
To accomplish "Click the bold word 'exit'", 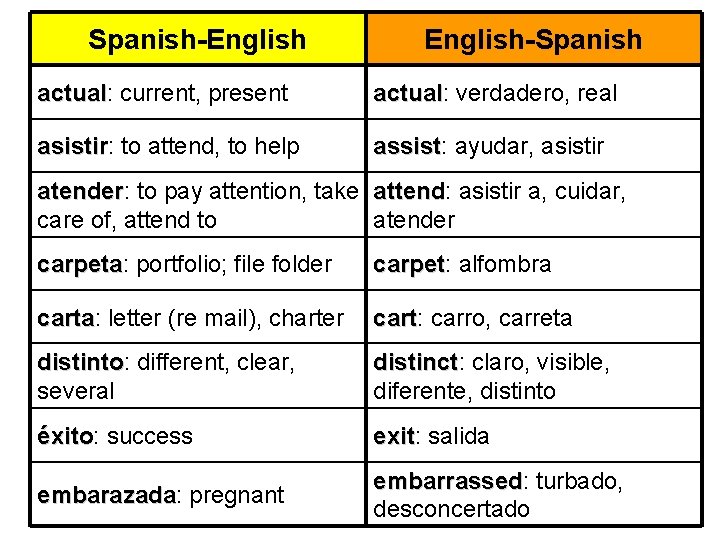I will tap(394, 436).
